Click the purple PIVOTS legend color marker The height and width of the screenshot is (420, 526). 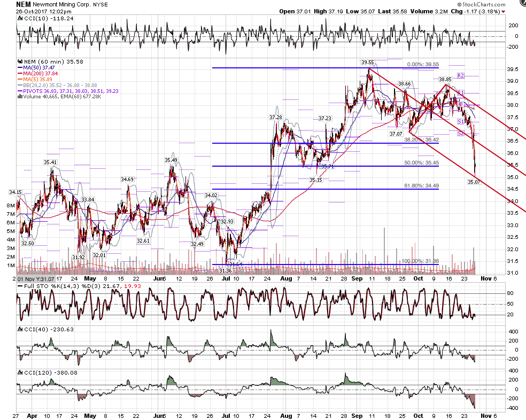20,91
